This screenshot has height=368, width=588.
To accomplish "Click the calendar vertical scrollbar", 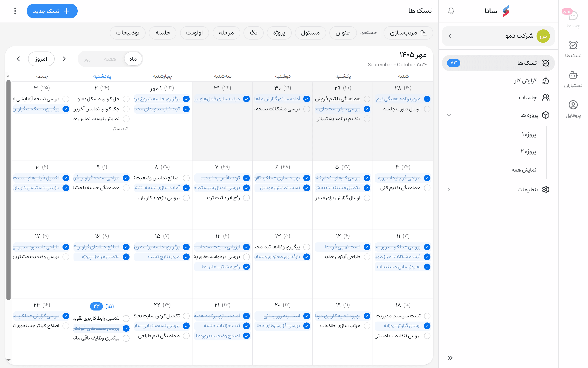I will [8, 190].
